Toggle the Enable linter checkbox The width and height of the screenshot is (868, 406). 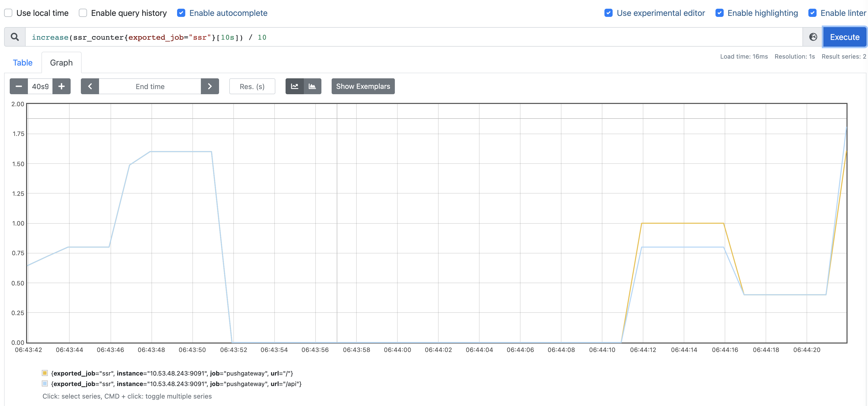(812, 13)
